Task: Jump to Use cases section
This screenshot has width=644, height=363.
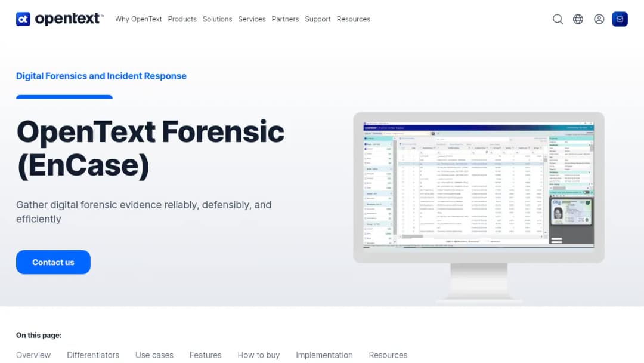Action: [x=154, y=355]
